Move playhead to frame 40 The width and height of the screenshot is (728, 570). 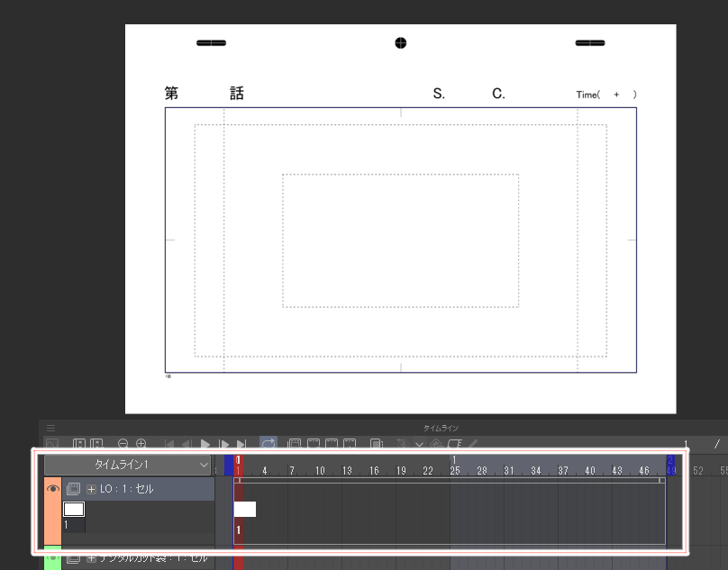tap(590, 471)
